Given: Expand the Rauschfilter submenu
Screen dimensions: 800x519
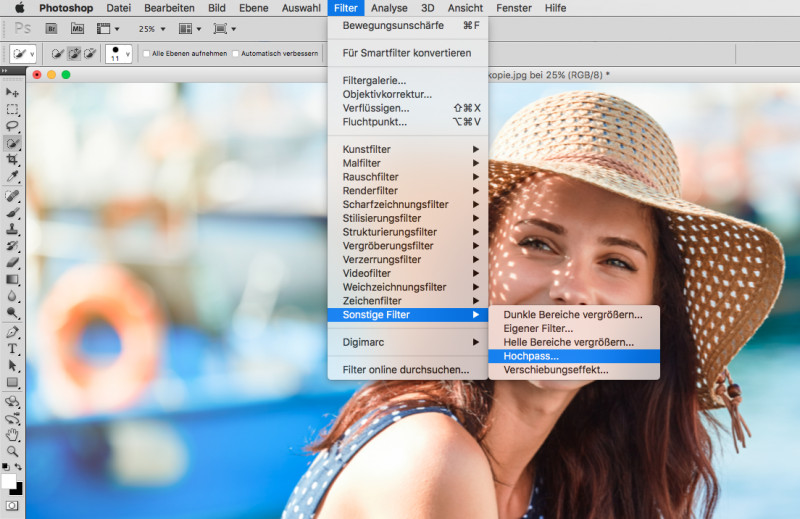Looking at the screenshot, I should pos(408,177).
